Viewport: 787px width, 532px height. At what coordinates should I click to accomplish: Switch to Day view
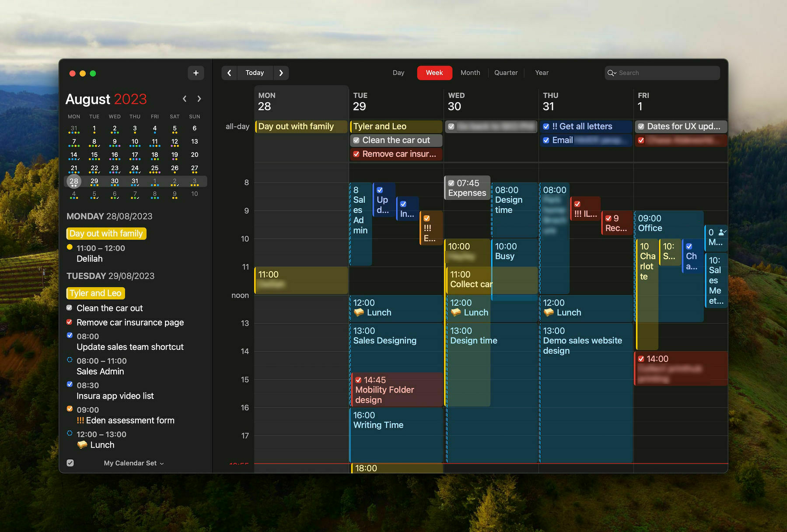click(x=398, y=73)
